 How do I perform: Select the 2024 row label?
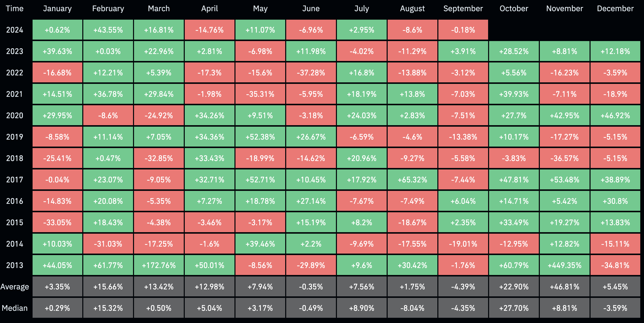(x=14, y=30)
